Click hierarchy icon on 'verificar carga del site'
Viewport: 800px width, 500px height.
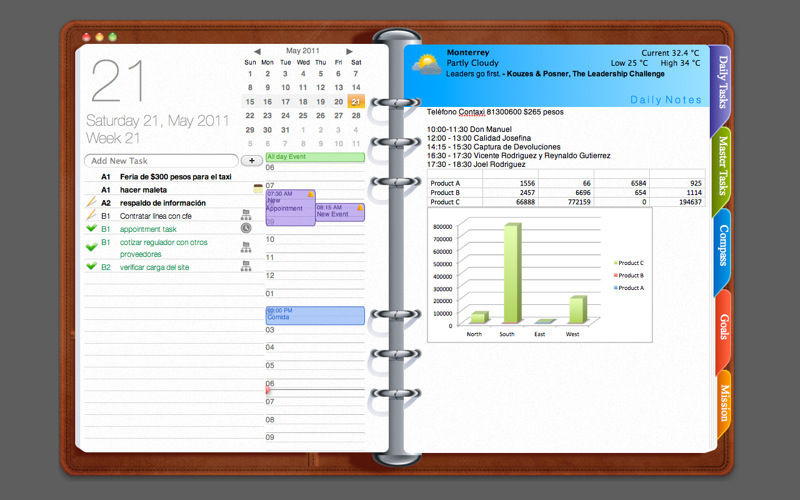click(x=246, y=266)
